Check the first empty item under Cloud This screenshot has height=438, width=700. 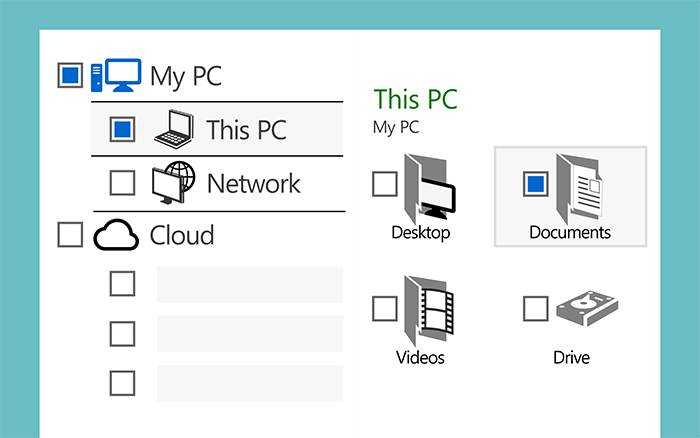coord(122,284)
